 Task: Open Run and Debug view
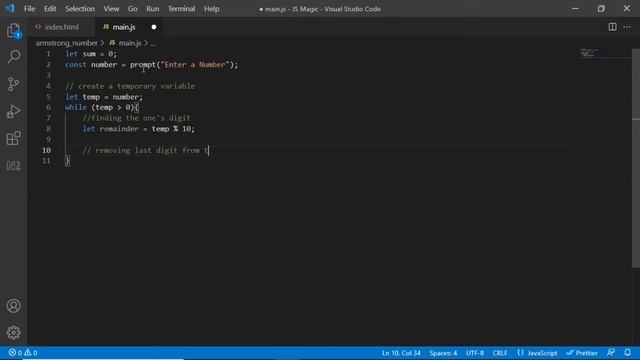click(x=13, y=111)
